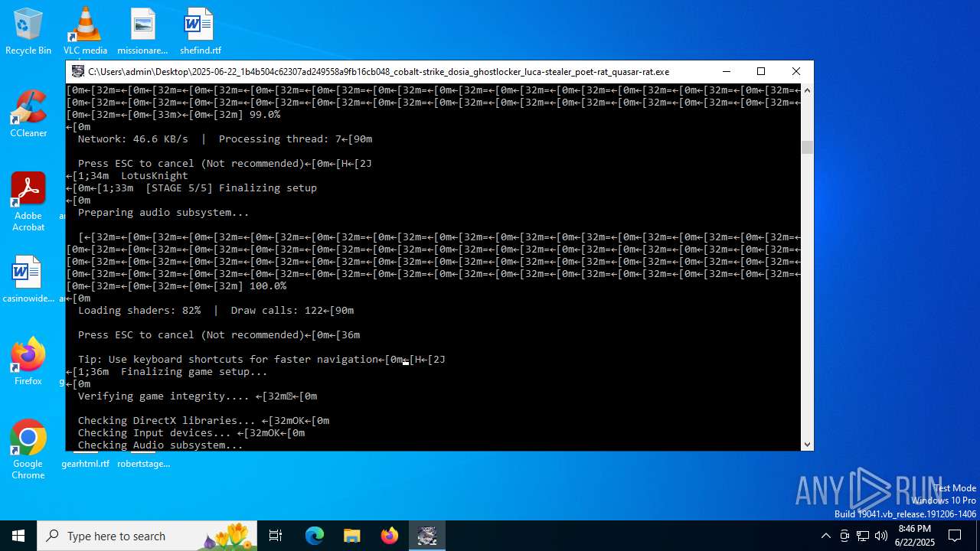This screenshot has height=551, width=980.
Task: Select the shefind.rtf document icon
Action: click(200, 32)
